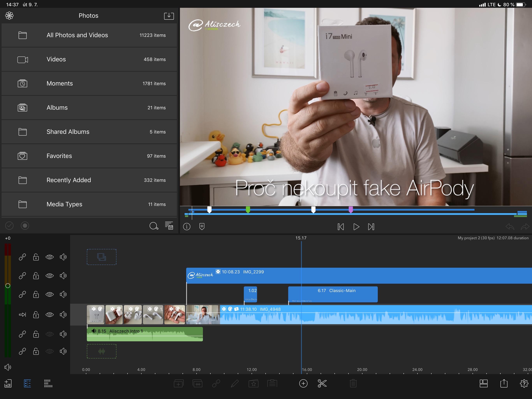This screenshot has height=399, width=532.
Task: Tap the record circle icon in library
Action: point(25,225)
